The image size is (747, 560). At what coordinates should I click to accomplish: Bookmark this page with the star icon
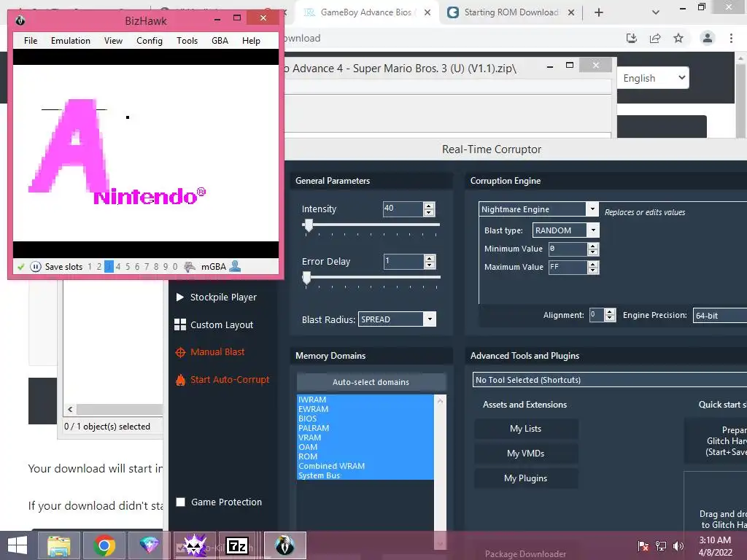click(x=678, y=38)
